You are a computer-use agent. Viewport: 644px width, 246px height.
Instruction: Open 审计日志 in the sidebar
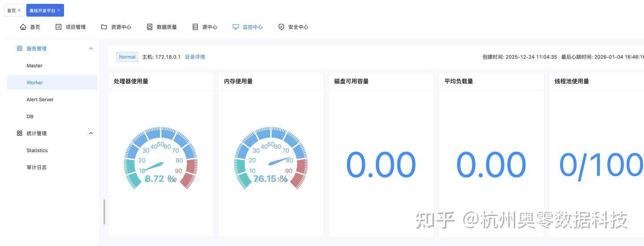pyautogui.click(x=37, y=168)
